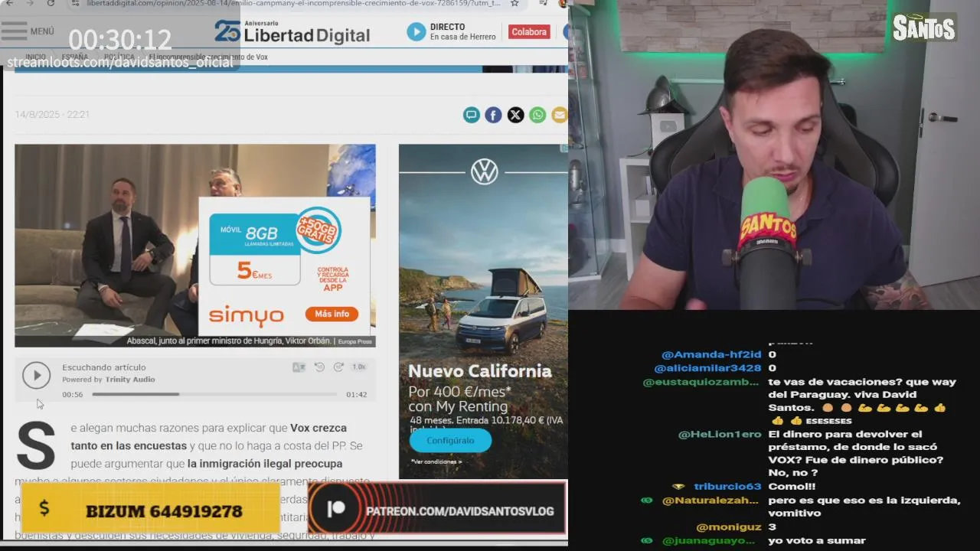The width and height of the screenshot is (980, 551).
Task: Click the SANTOS logo in webcam corner
Action: (924, 28)
